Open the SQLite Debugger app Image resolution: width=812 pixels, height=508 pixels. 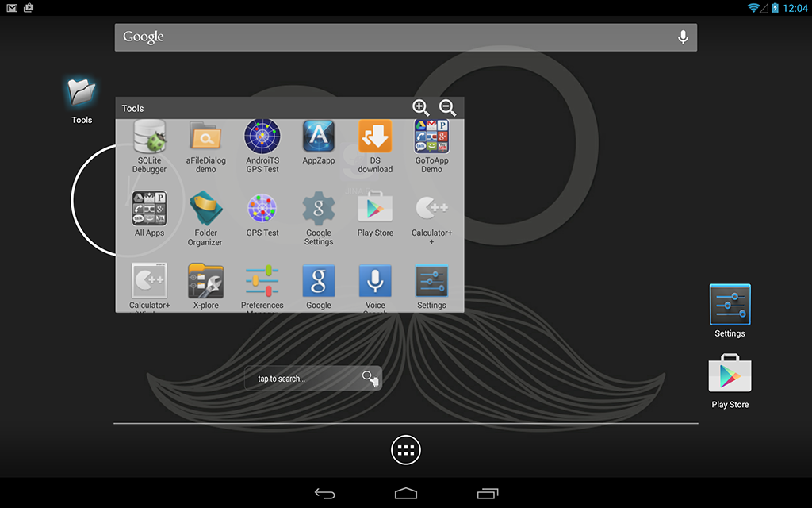click(x=149, y=143)
